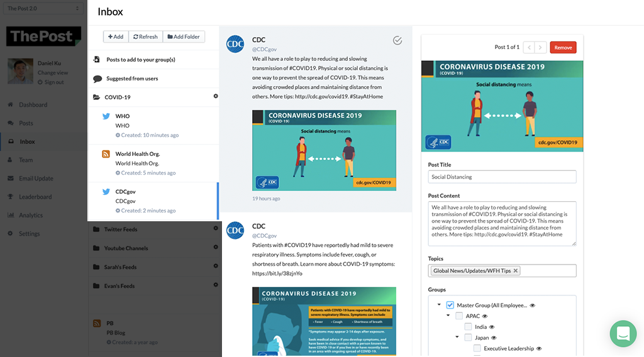
Task: Click the eye icon next to APAC
Action: 485,316
